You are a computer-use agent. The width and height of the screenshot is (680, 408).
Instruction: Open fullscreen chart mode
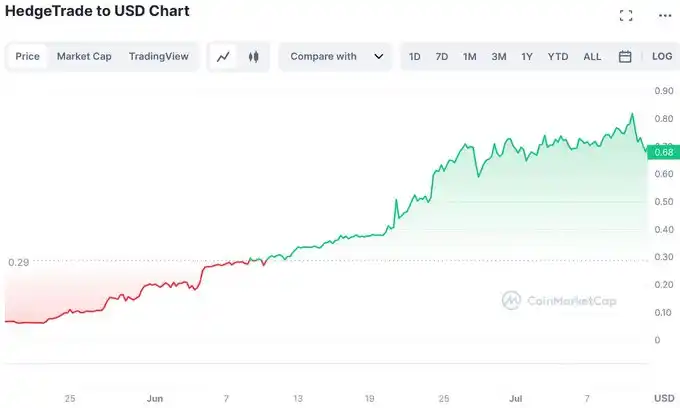tap(626, 16)
